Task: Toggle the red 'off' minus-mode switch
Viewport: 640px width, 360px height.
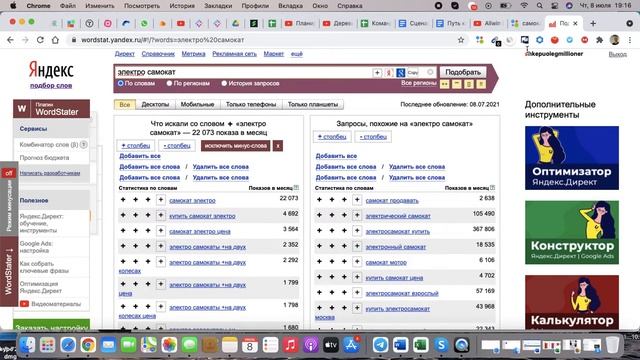Action: click(9, 173)
